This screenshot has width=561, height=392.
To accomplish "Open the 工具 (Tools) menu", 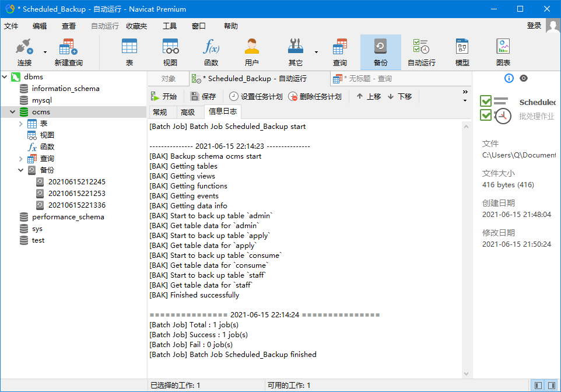I will [x=170, y=26].
